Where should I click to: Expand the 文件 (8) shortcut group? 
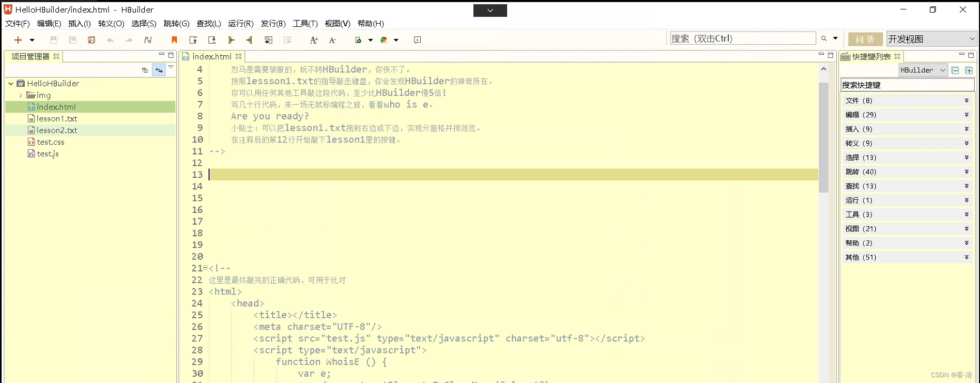pos(907,100)
